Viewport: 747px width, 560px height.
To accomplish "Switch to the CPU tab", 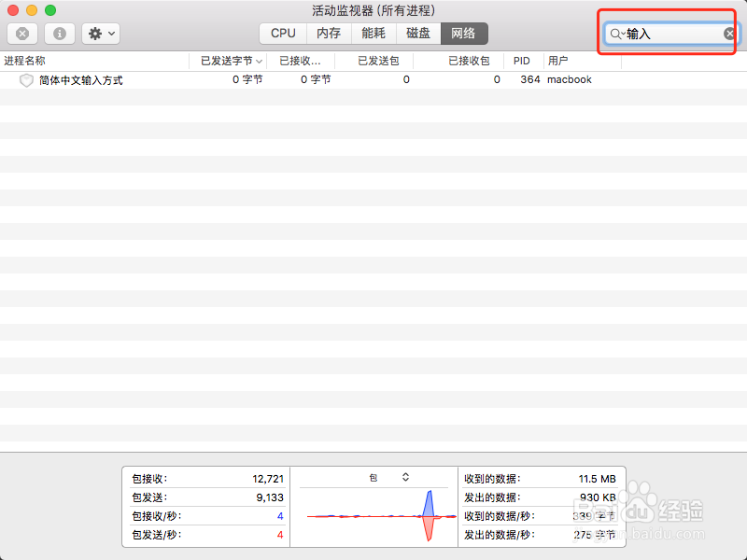I will [x=283, y=34].
